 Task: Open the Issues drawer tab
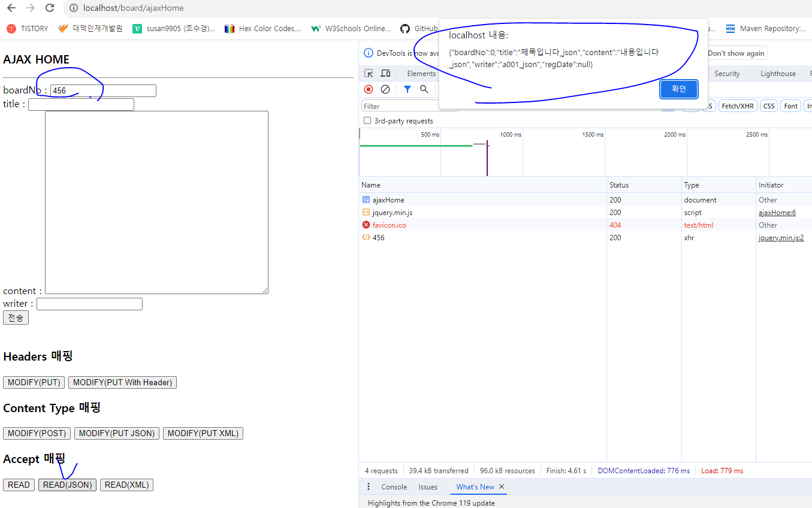[x=428, y=487]
